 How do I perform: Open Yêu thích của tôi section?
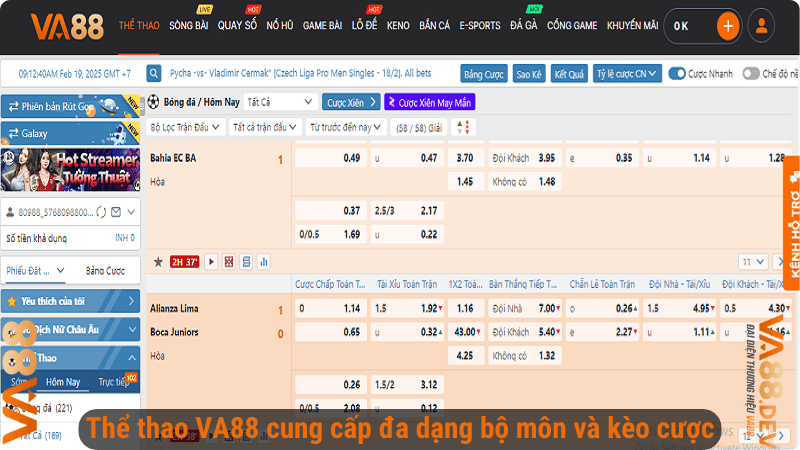(70, 300)
